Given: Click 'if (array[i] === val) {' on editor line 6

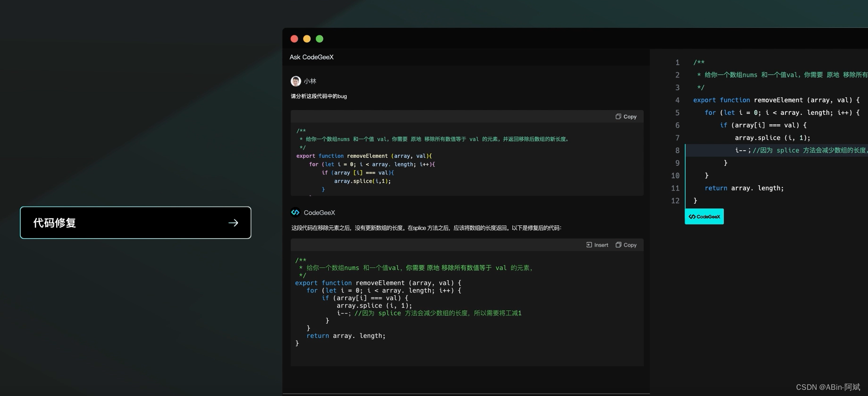Looking at the screenshot, I should pyautogui.click(x=763, y=125).
